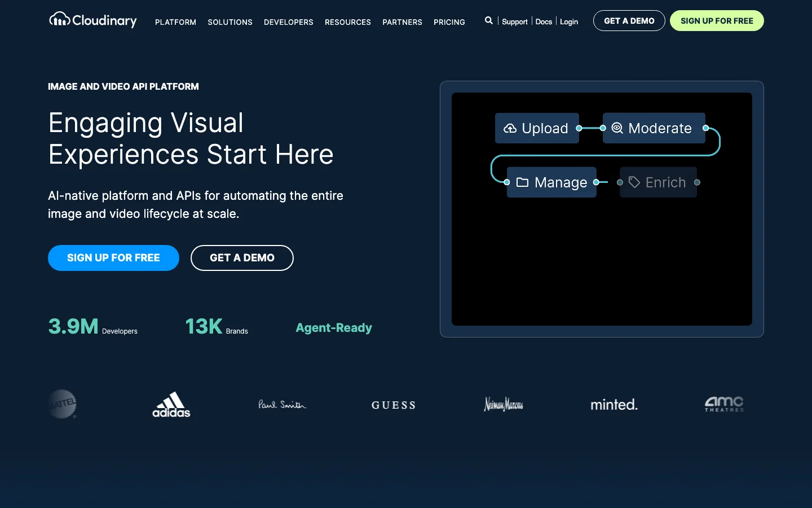Click the Upload cloud icon
Image resolution: width=812 pixels, height=508 pixels.
[x=510, y=128]
